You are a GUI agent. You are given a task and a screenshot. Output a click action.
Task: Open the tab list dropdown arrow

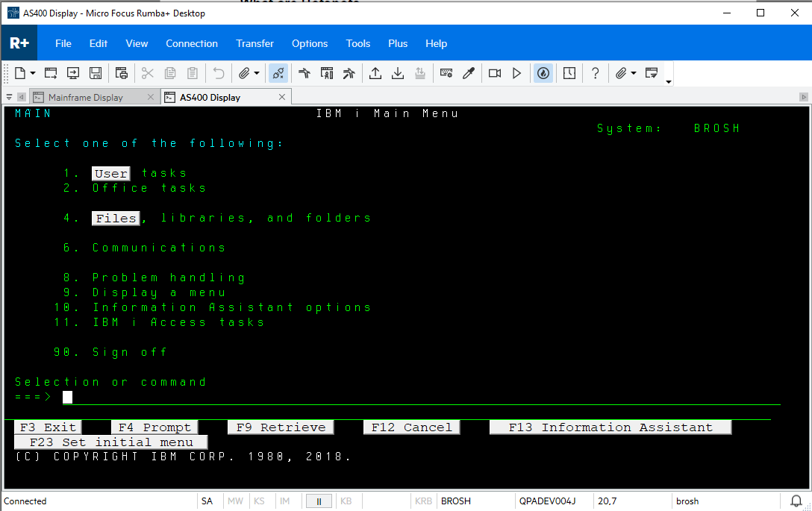[9, 97]
